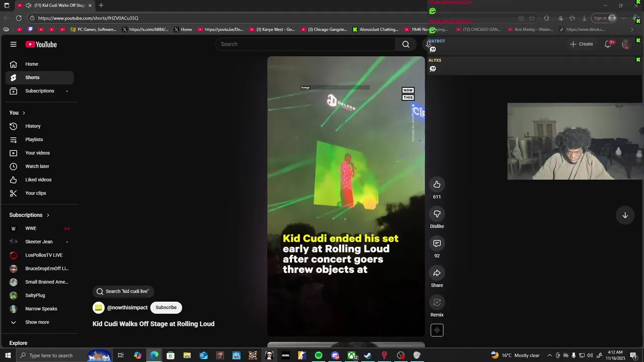644x362 pixels.
Task: Open the Skeeter Jean channel
Action: (40, 242)
